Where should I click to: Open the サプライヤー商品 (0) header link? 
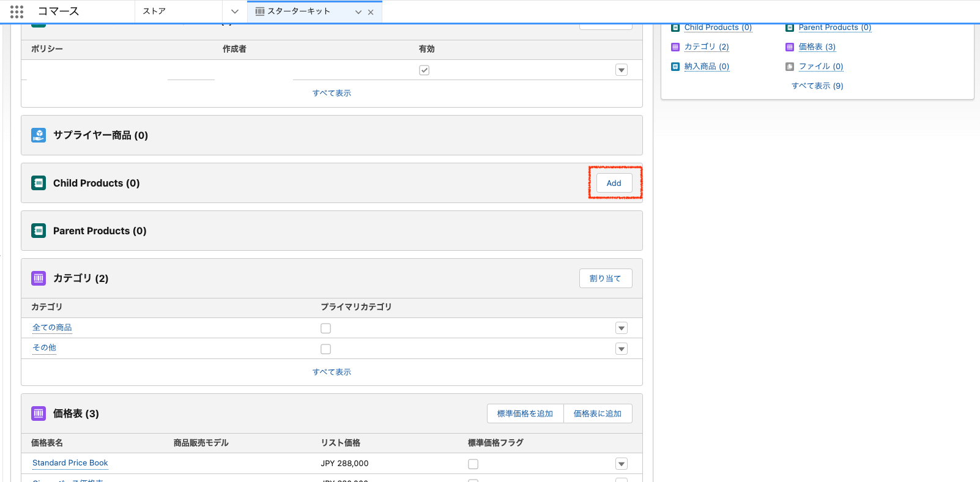100,135
